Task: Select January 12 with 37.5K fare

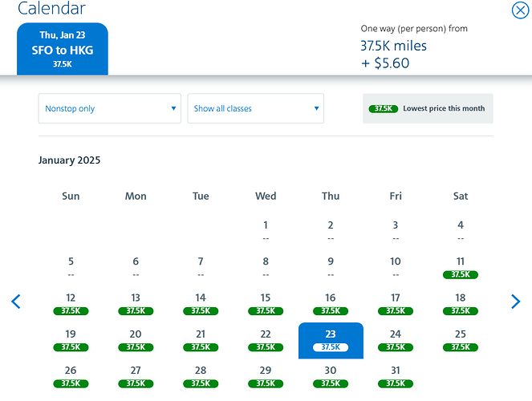Action: point(71,304)
